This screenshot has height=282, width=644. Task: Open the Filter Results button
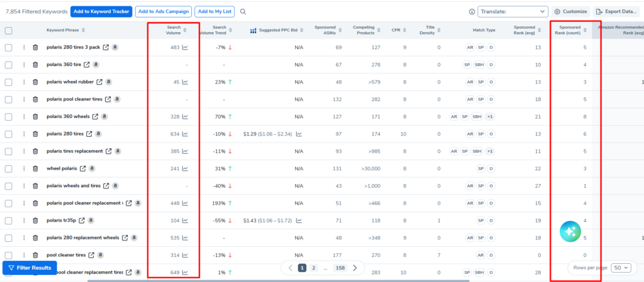coord(30,268)
